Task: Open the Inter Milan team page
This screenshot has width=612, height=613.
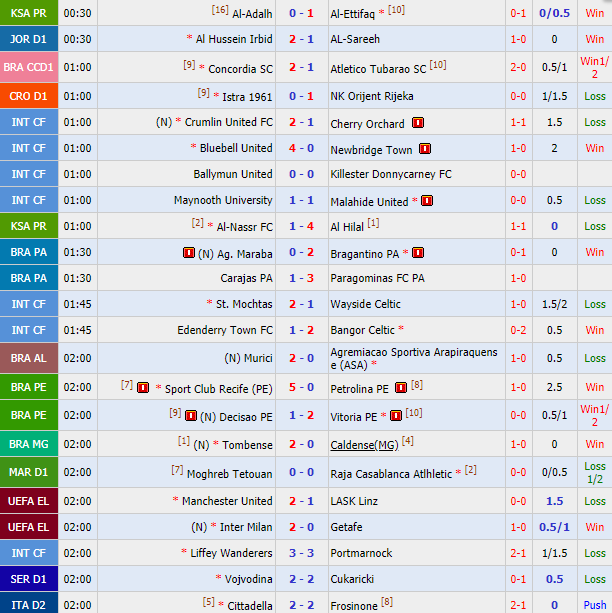Action: tap(246, 527)
